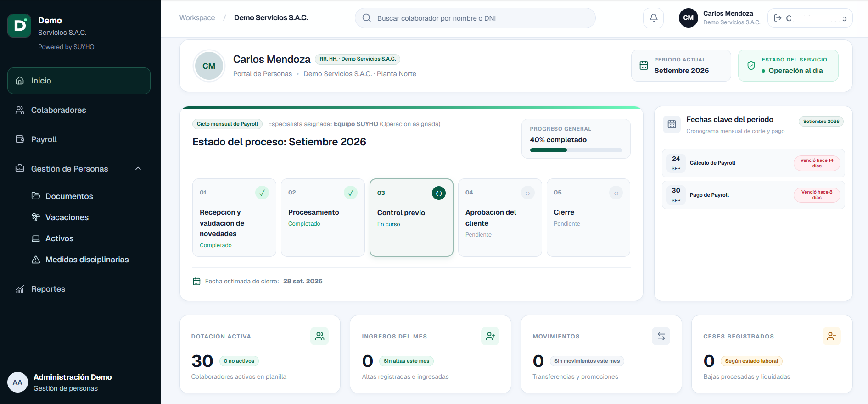The height and width of the screenshot is (404, 868).
Task: Click the Reportes chart icon
Action: coord(20,289)
